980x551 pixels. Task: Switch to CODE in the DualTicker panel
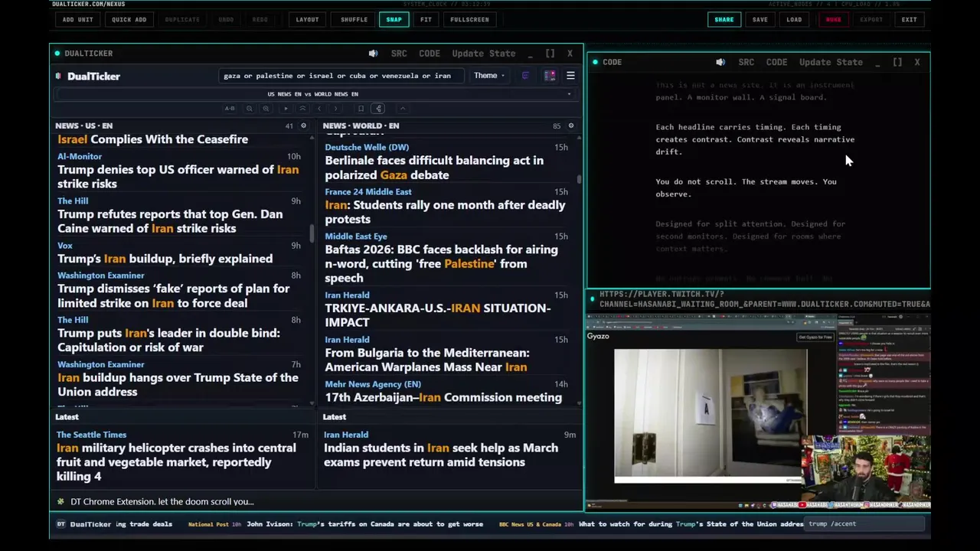click(430, 54)
